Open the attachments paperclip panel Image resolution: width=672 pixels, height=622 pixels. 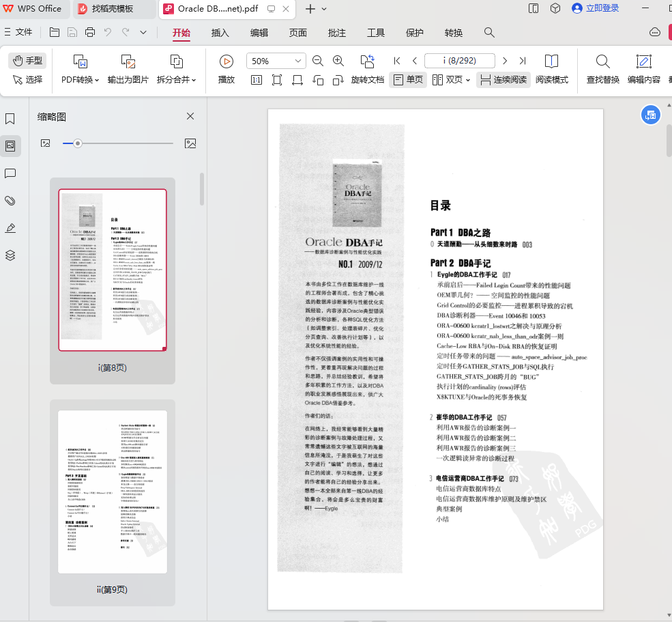(x=10, y=201)
